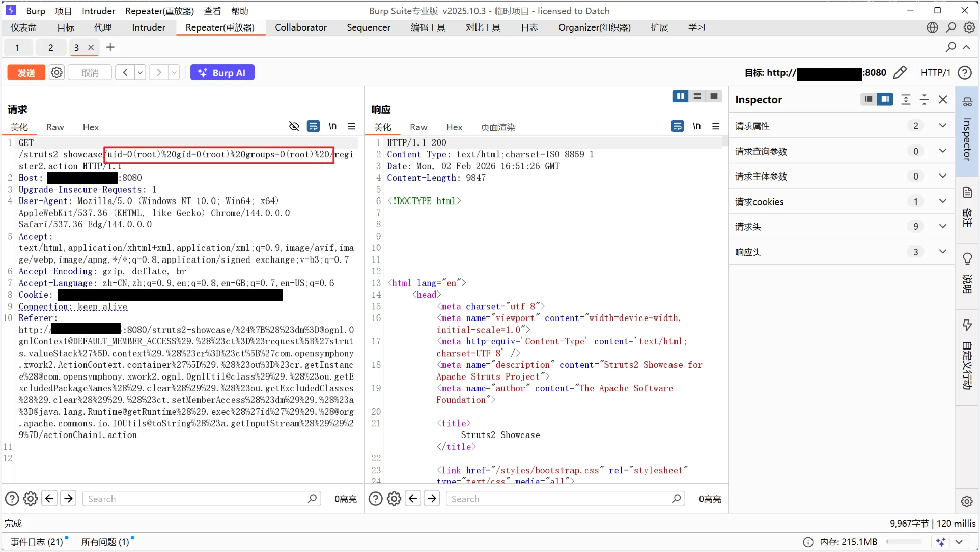
Task: Jump to next match in response search
Action: click(432, 499)
